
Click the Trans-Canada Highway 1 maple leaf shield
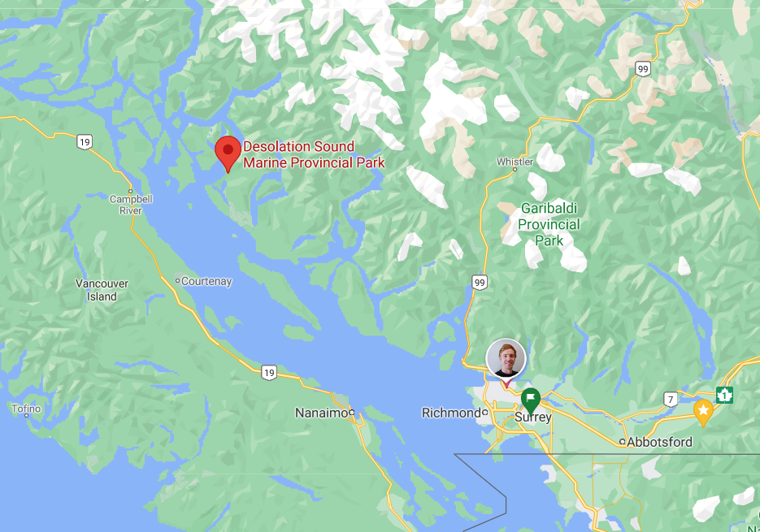(x=724, y=395)
